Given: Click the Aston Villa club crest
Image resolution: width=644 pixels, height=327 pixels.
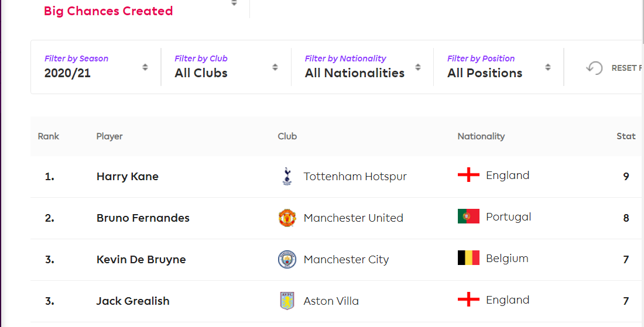Looking at the screenshot, I should point(287,301).
